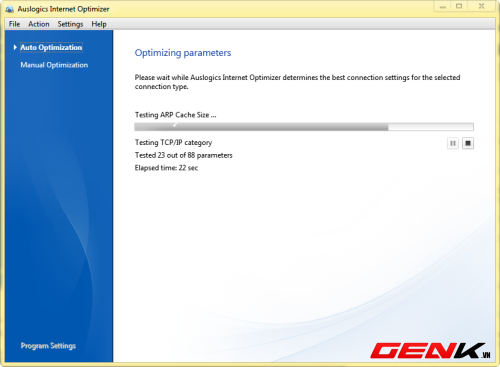Screen dimensions: 500x367
Task: Click the Elapsed time status line
Action: coord(166,168)
